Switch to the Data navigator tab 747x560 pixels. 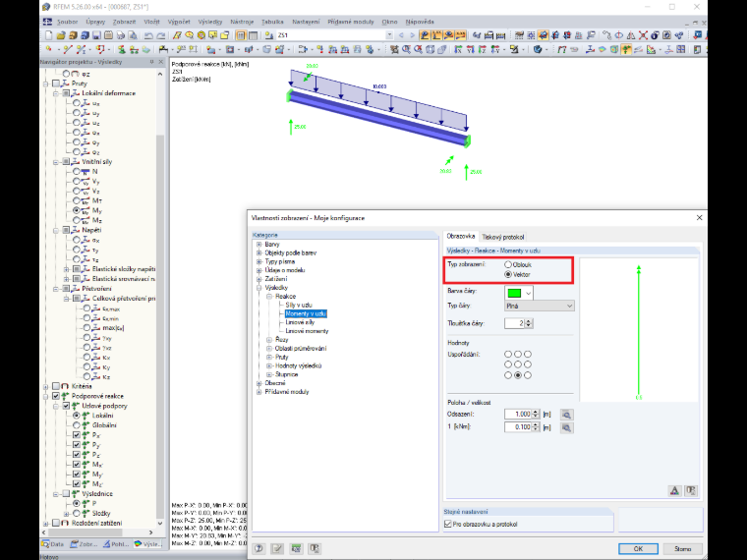[53, 544]
